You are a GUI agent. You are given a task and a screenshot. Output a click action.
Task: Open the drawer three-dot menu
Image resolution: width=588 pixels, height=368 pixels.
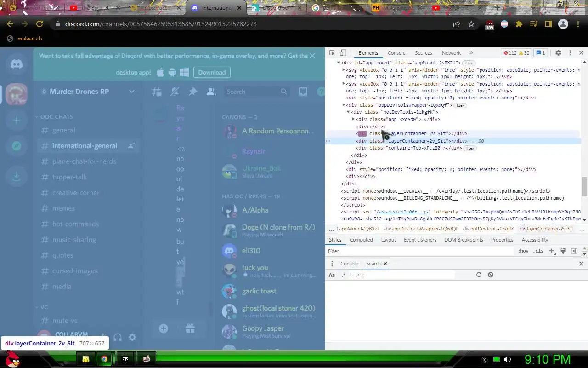[332, 264]
